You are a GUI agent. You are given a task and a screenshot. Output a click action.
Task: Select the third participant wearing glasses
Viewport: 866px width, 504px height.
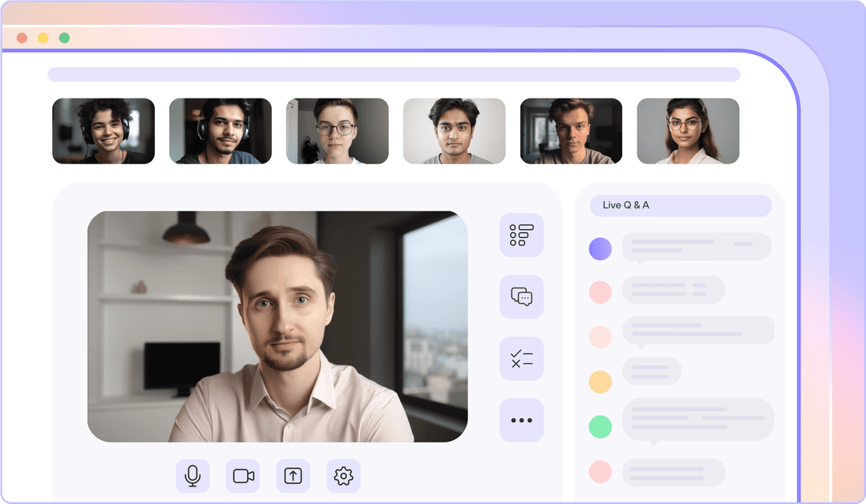(337, 131)
